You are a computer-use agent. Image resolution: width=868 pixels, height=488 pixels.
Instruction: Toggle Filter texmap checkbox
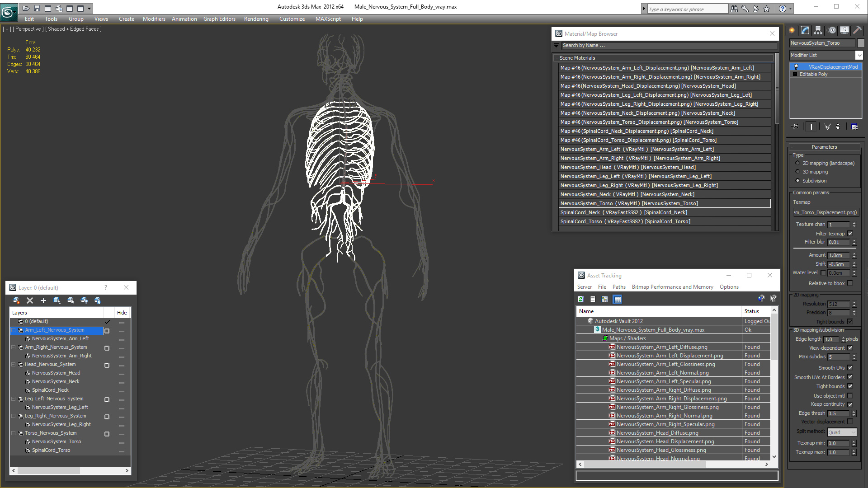coord(850,234)
